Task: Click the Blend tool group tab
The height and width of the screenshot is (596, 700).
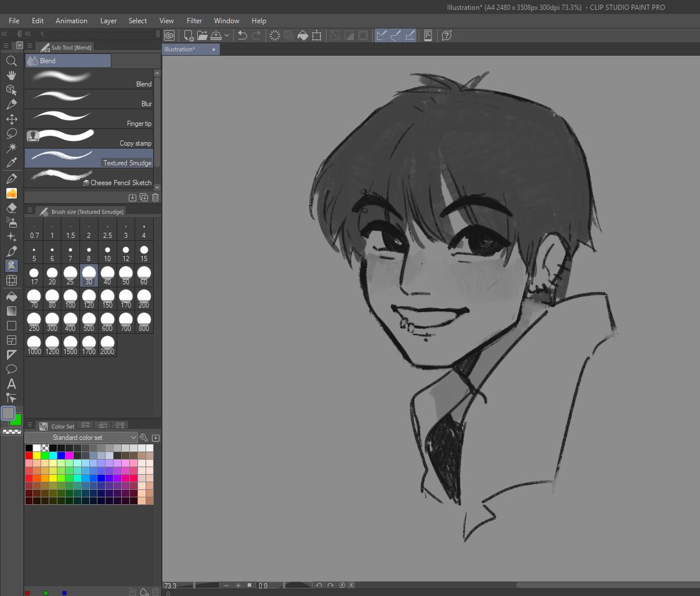Action: [x=68, y=61]
